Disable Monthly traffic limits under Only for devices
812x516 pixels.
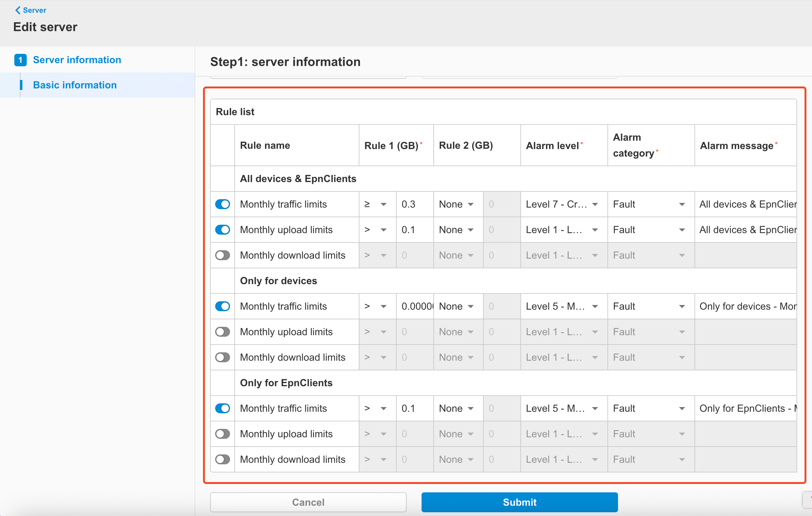tap(222, 306)
